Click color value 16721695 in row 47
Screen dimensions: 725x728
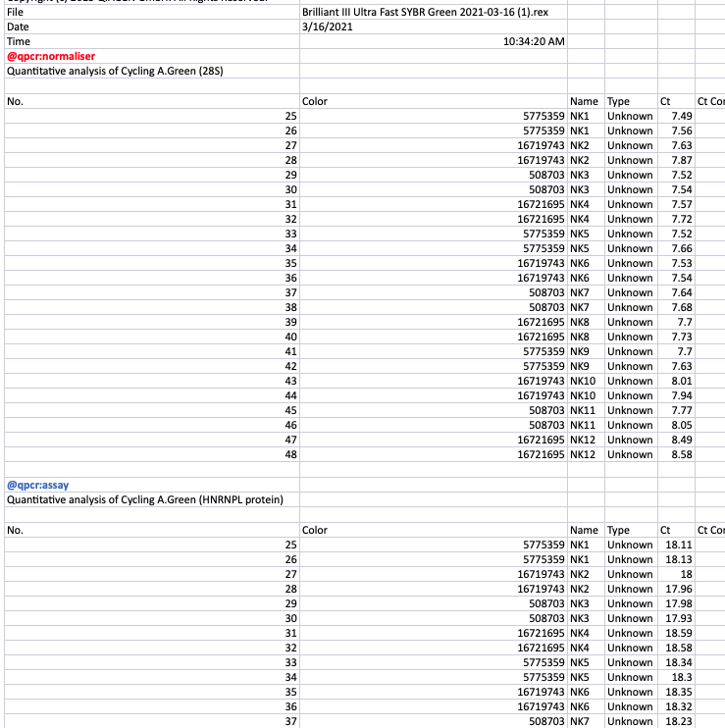[x=434, y=440]
